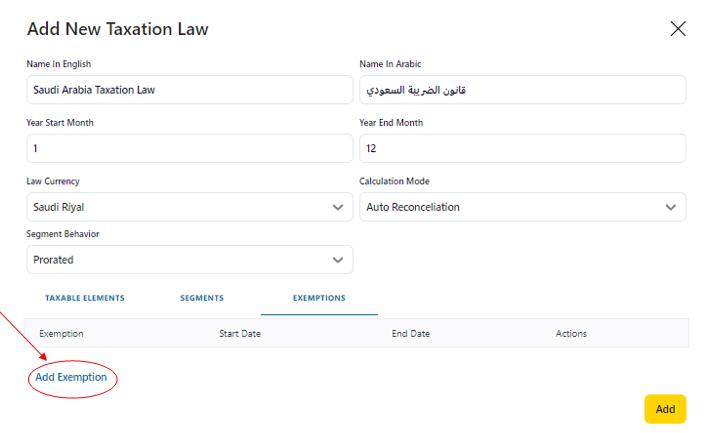This screenshot has width=714, height=433.
Task: Select the Year End Month field
Action: point(522,148)
